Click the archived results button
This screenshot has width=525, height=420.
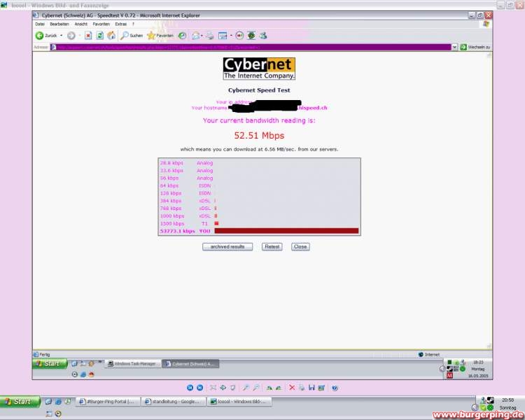tap(227, 246)
